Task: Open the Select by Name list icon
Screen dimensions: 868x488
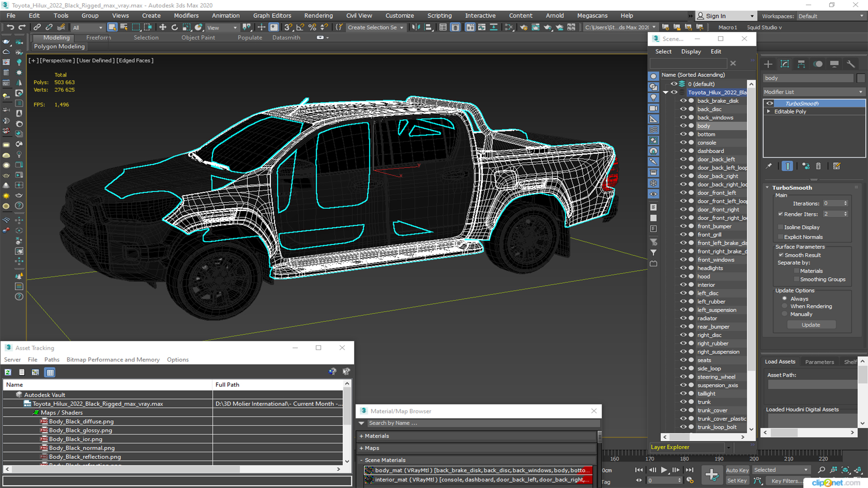Action: point(124,28)
